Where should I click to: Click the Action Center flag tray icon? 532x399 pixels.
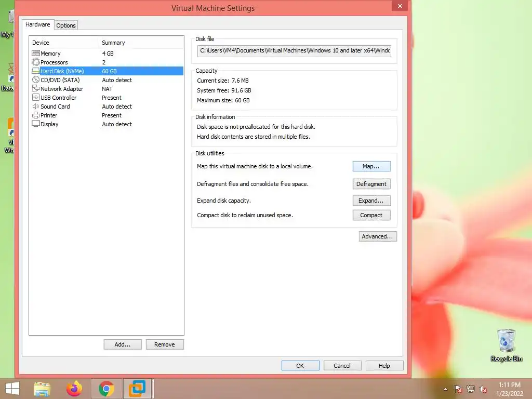pos(458,389)
